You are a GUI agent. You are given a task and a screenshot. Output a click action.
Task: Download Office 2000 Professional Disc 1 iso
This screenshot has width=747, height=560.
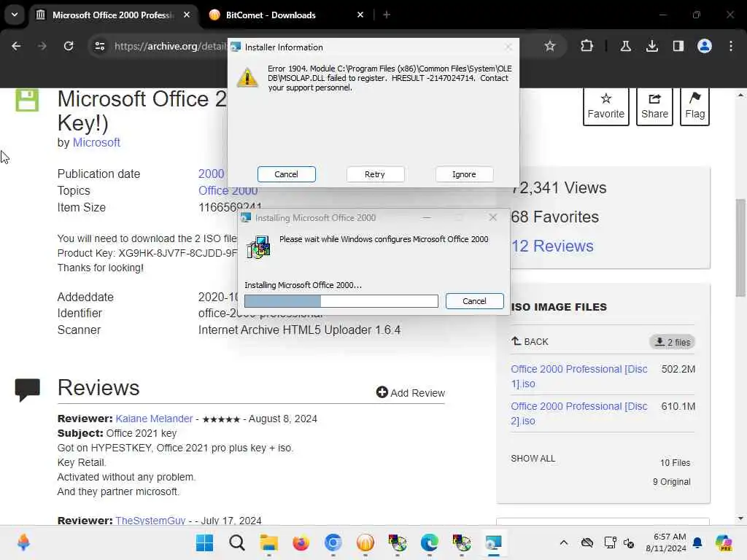coord(578,376)
